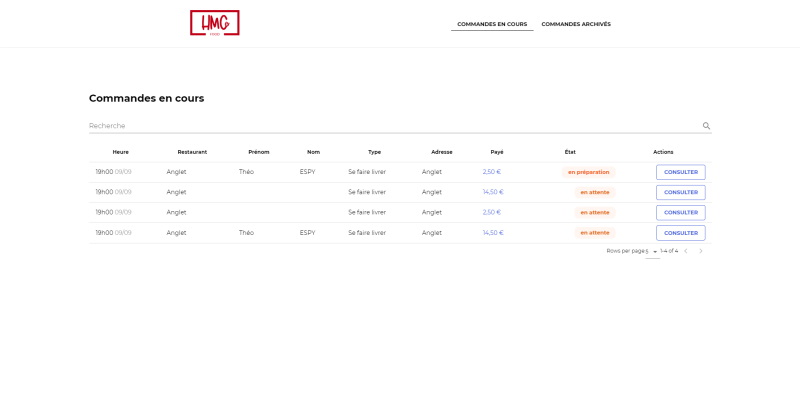Image resolution: width=800 pixels, height=393 pixels.
Task: Click the HMG Food logo
Action: tap(215, 23)
